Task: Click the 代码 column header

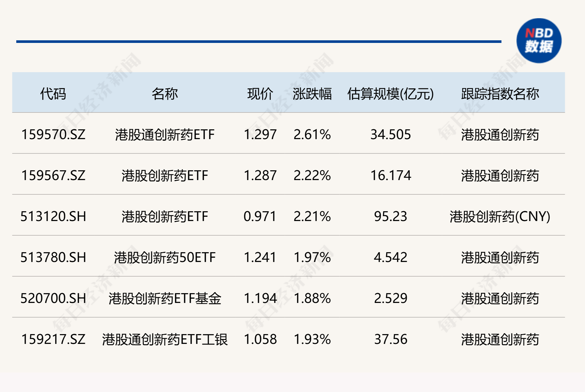Action: point(53,94)
